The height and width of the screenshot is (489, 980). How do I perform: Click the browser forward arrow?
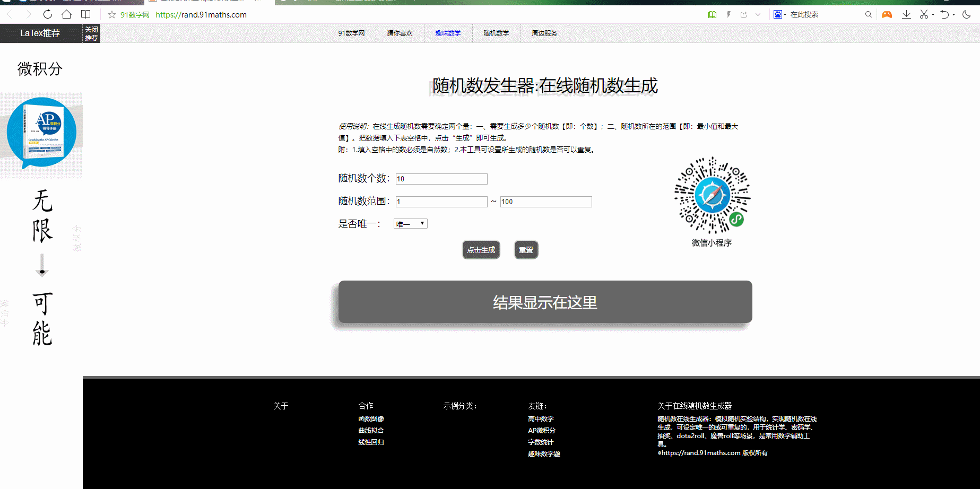pyautogui.click(x=29, y=14)
